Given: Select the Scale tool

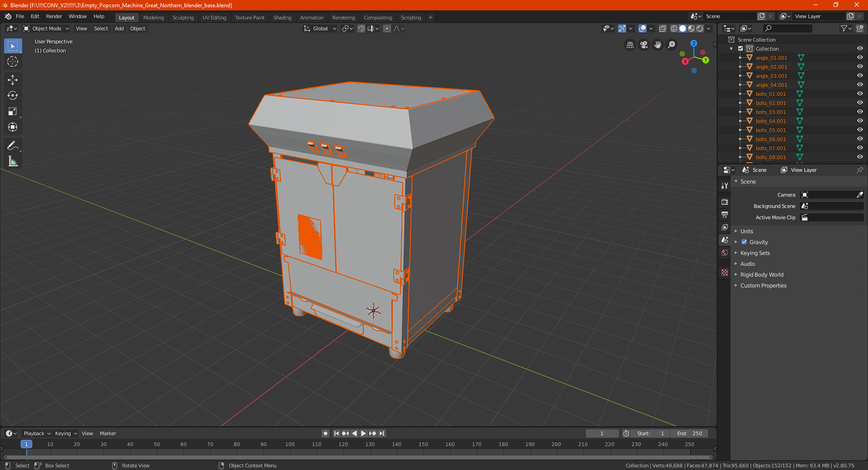Looking at the screenshot, I should pos(13,111).
